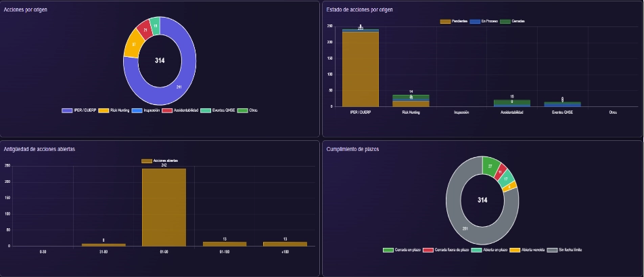Viewport: 644px width, 277px height.
Task: Click the Eventos QHSE x-axis label in Estado chart
Action: (x=562, y=112)
